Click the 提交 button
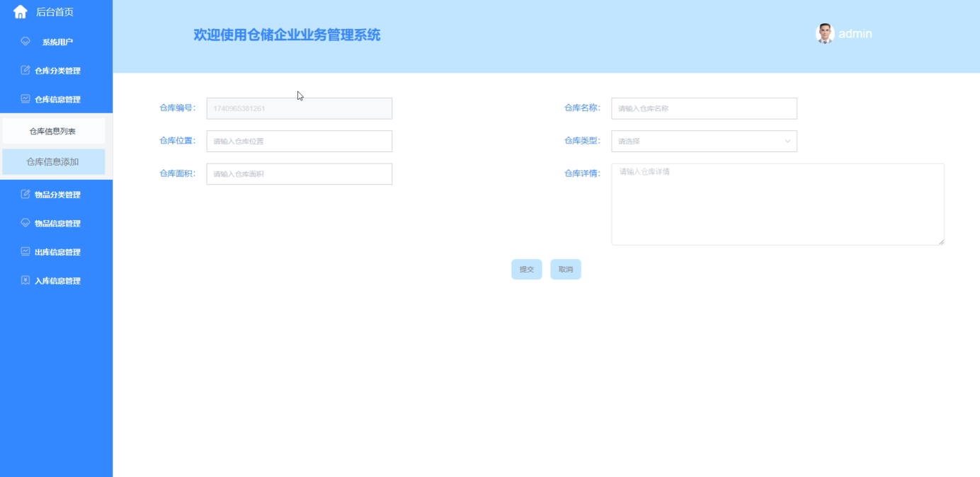The width and height of the screenshot is (980, 477). point(527,269)
